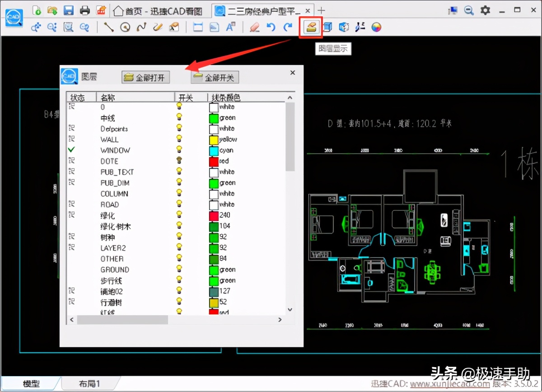The height and width of the screenshot is (392, 542).
Task: Select the rectangle measurement tool
Action: (197, 27)
